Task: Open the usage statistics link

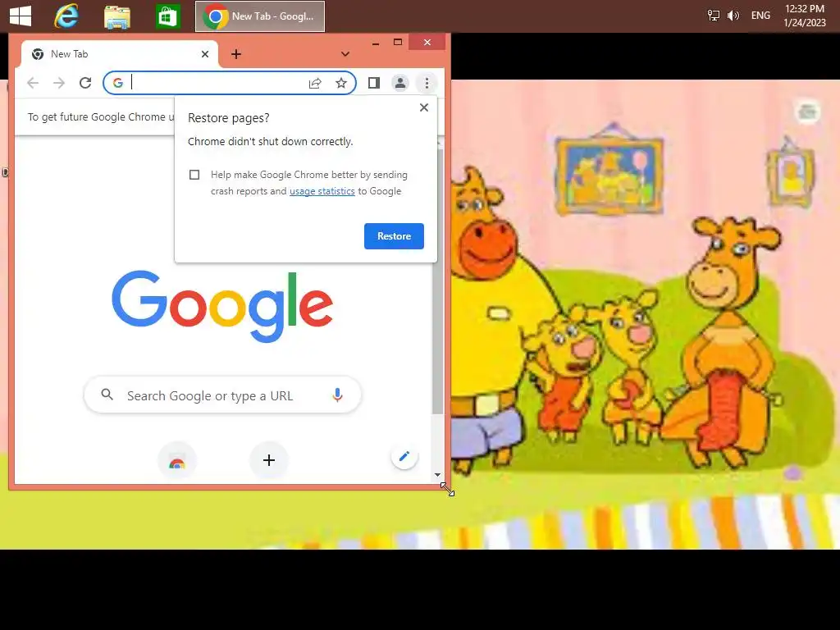Action: pyautogui.click(x=322, y=191)
